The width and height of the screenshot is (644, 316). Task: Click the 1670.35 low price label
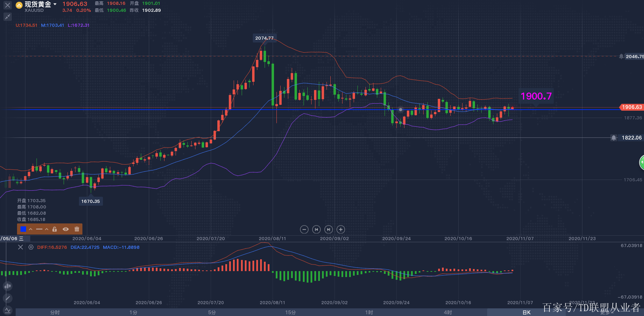90,201
